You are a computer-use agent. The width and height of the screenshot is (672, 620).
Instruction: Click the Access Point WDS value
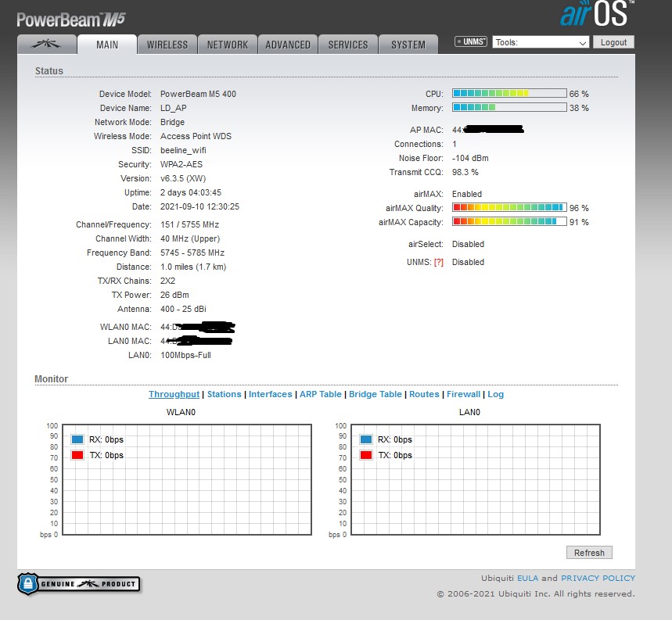[196, 136]
